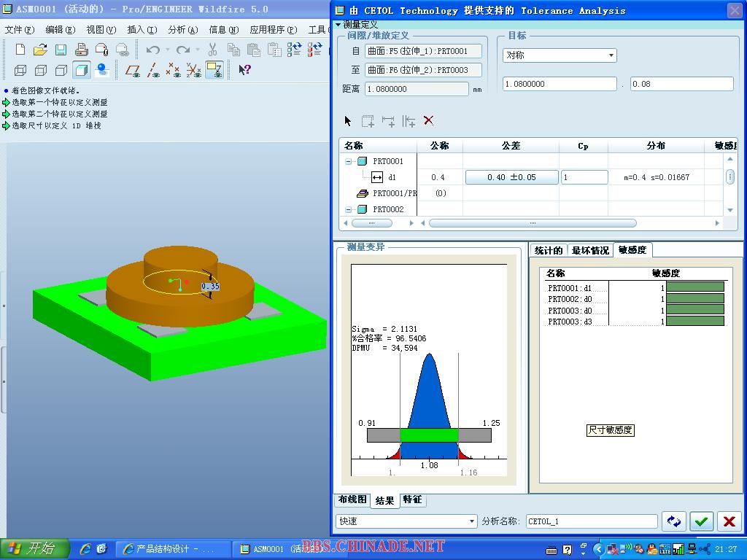Click the Paste Special icon
747x560 pixels.
(x=274, y=50)
